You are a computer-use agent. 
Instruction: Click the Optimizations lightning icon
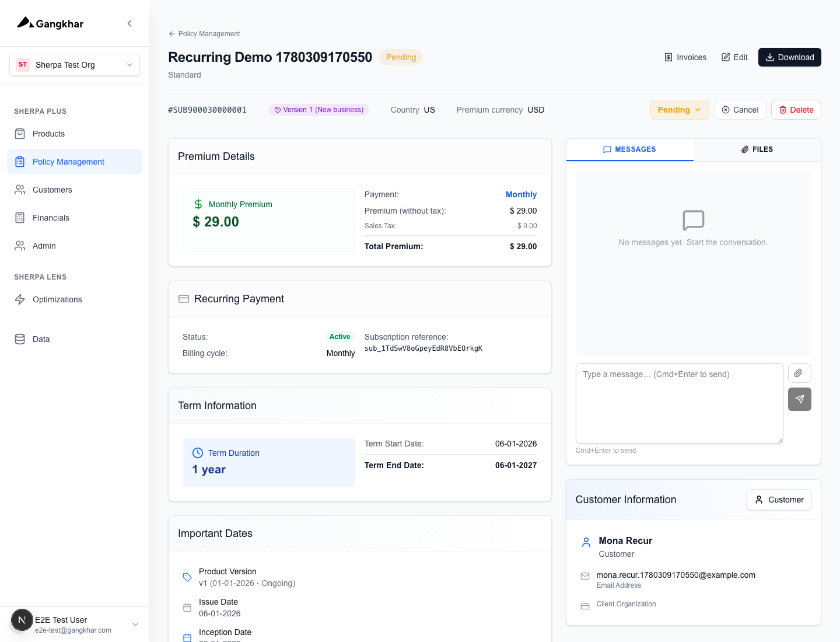coord(20,299)
